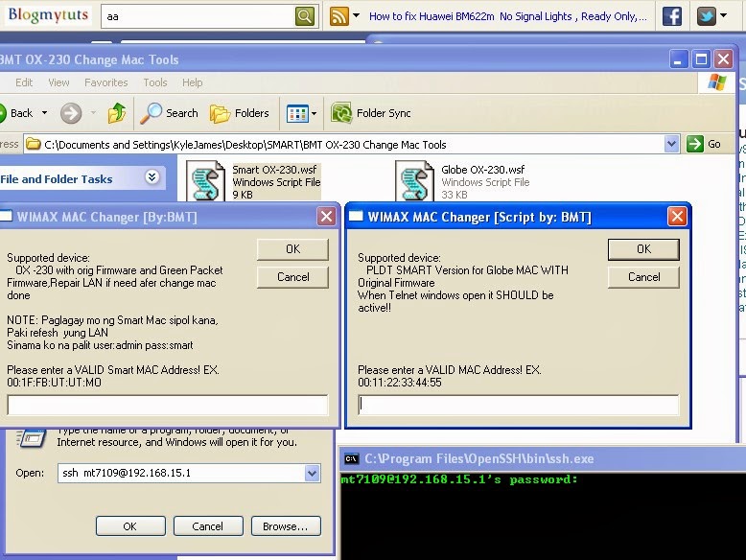Close the By:BMT MAC Changer dialog
Image resolution: width=746 pixels, height=560 pixels.
click(x=326, y=217)
